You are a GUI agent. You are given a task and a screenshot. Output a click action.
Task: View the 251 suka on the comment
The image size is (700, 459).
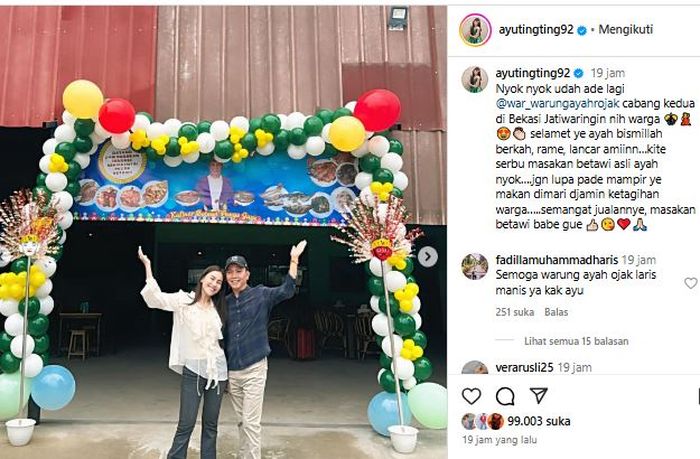pos(514,312)
